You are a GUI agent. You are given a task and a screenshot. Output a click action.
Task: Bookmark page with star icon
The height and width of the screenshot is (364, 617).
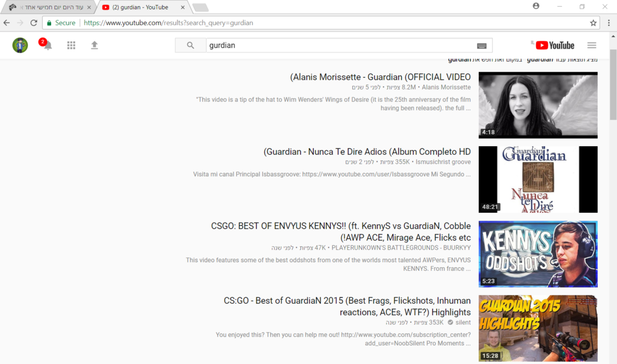coord(593,23)
